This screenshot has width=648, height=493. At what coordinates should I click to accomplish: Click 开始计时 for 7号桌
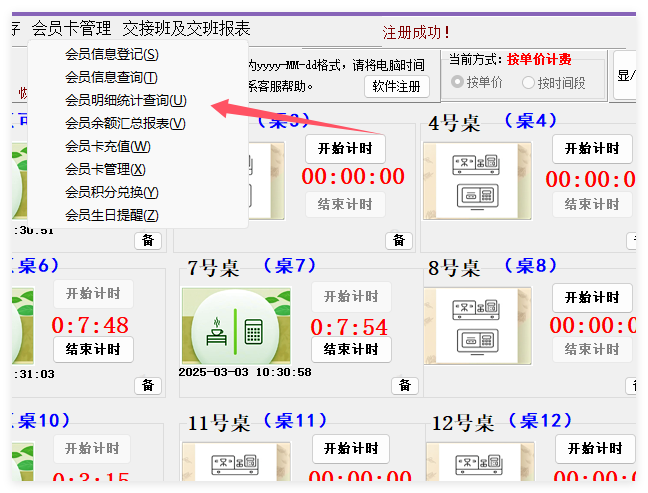click(x=351, y=296)
